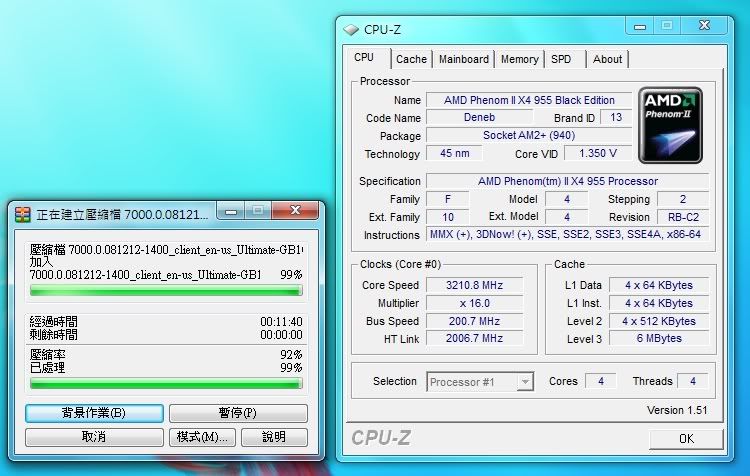Click the L1 Data value 4 x 64 KBytes
The width and height of the screenshot is (750, 476).
(x=659, y=285)
